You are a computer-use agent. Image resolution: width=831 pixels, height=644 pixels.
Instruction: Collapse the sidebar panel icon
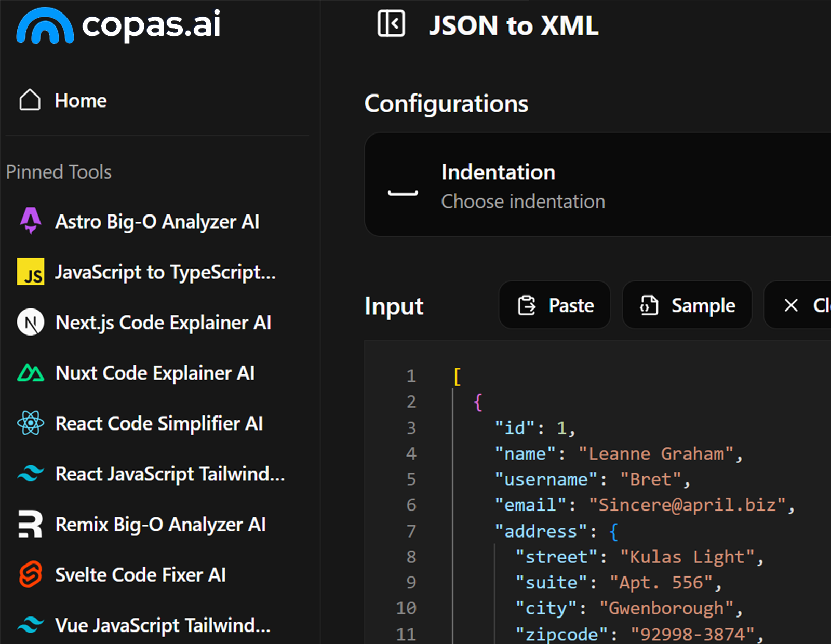pos(391,24)
